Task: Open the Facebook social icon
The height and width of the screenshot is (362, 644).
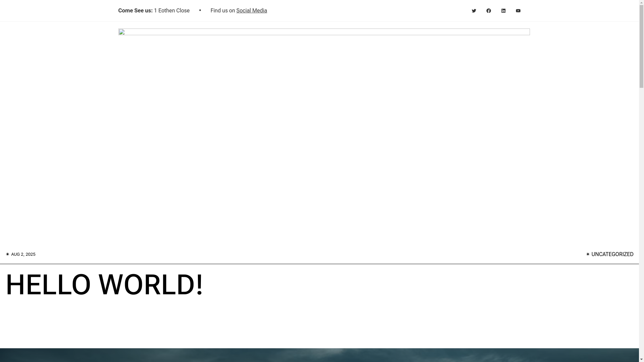Action: tap(488, 11)
